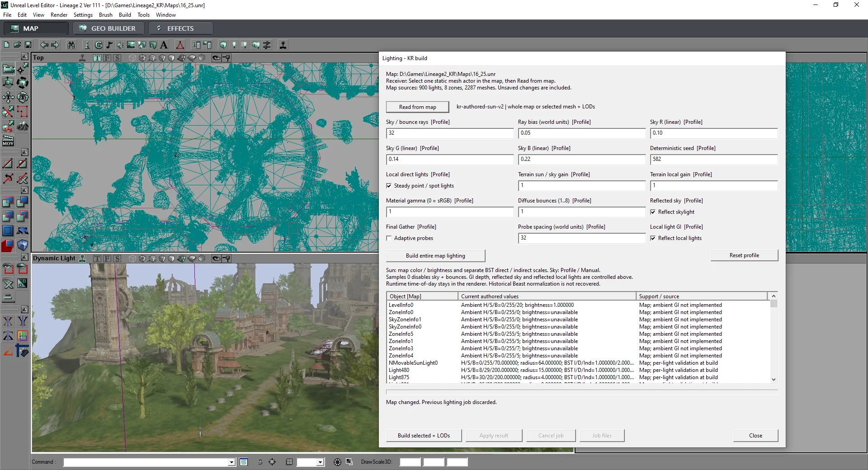
Task: Click the red triangle 2D shape editor icon
Action: point(180,45)
